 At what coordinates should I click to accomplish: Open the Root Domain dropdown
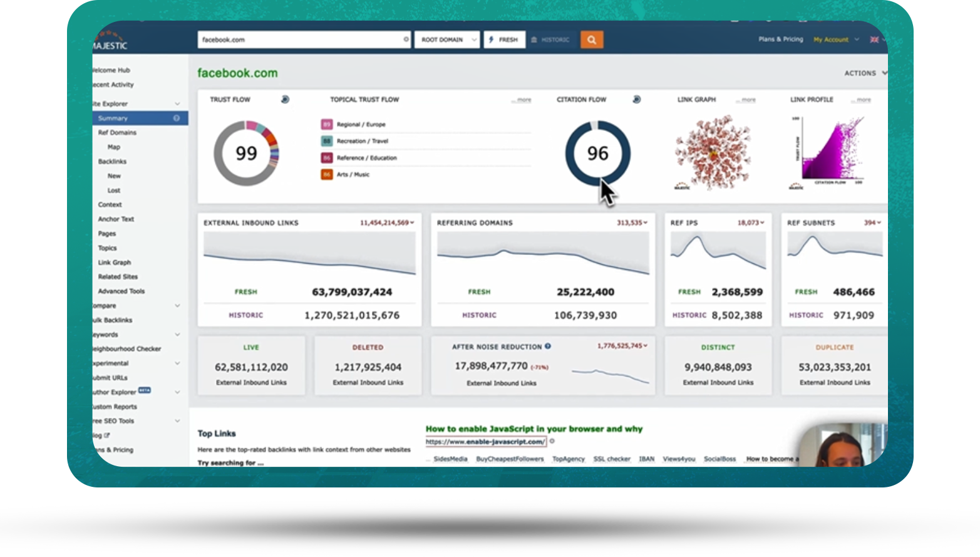click(x=447, y=39)
